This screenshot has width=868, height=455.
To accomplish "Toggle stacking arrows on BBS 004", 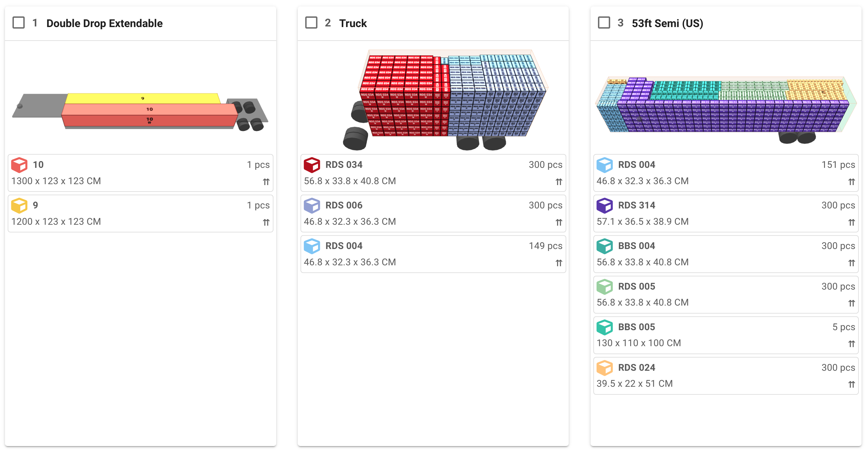I will point(851,263).
